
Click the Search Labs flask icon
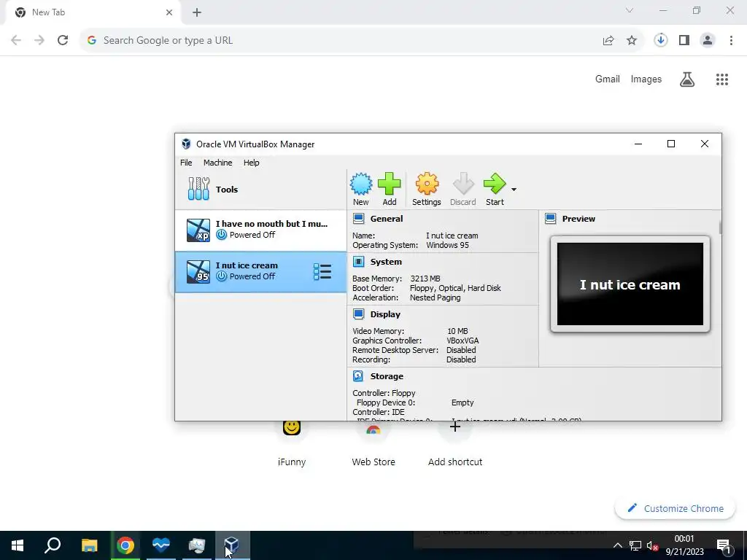click(687, 79)
